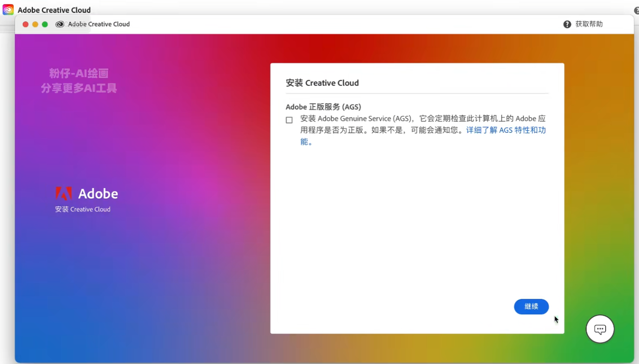Click the Creative Cloud app icon in the background window
639x364 pixels.
[x=8, y=9]
